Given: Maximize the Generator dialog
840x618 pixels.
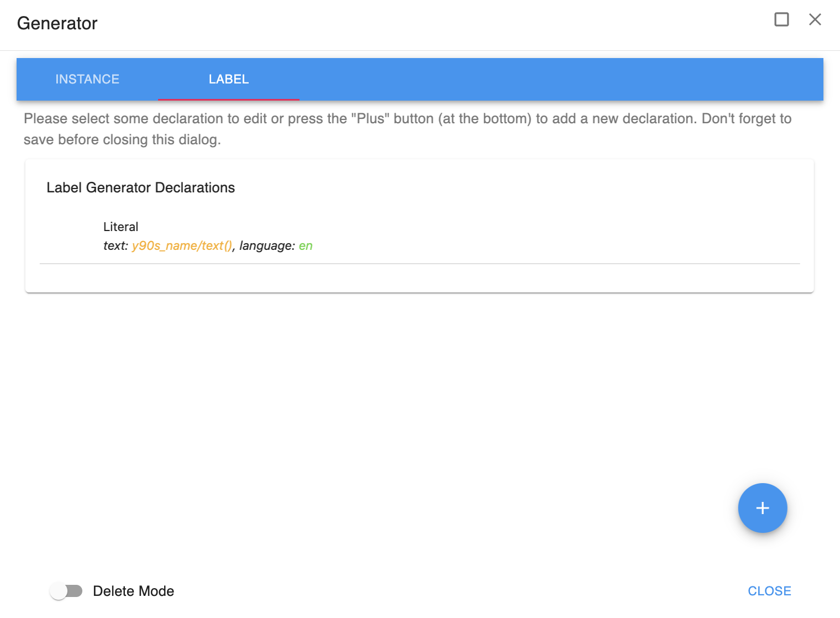Looking at the screenshot, I should click(781, 20).
